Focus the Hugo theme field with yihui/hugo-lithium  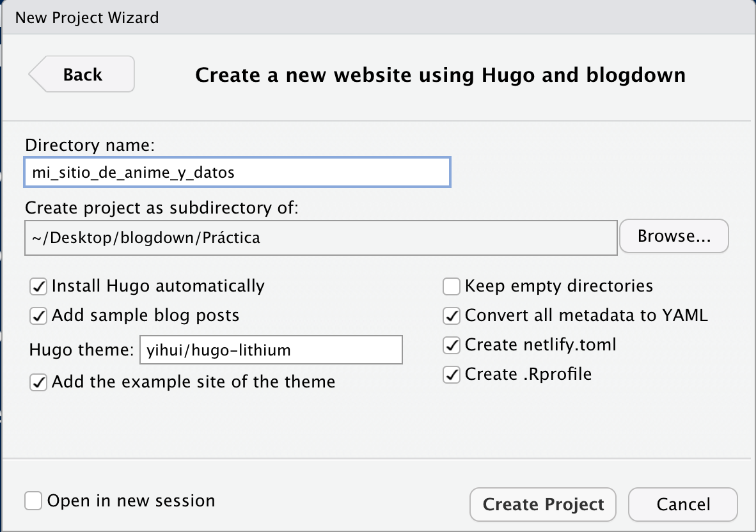point(271,350)
